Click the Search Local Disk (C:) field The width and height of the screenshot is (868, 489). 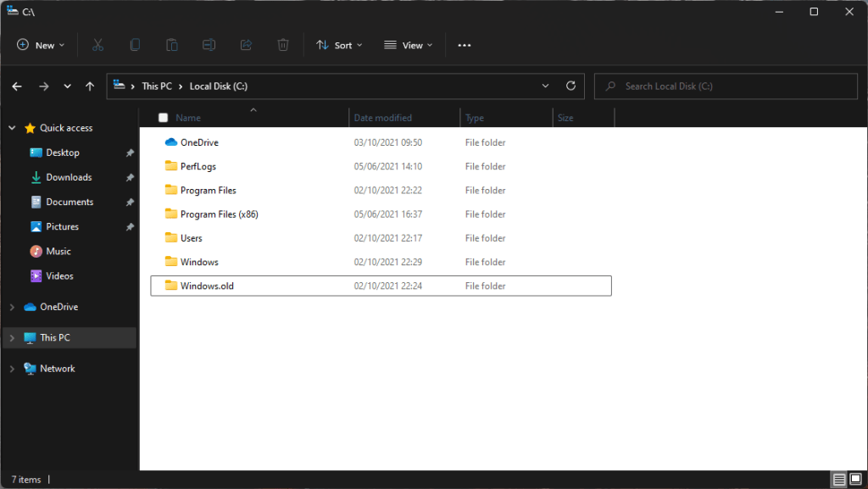coord(729,86)
